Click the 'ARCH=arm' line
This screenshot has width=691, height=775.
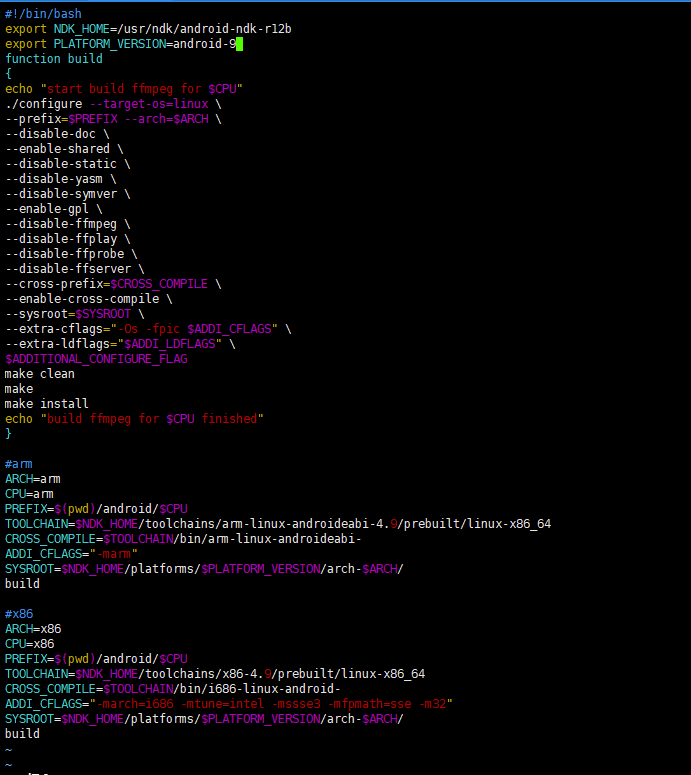(33, 479)
